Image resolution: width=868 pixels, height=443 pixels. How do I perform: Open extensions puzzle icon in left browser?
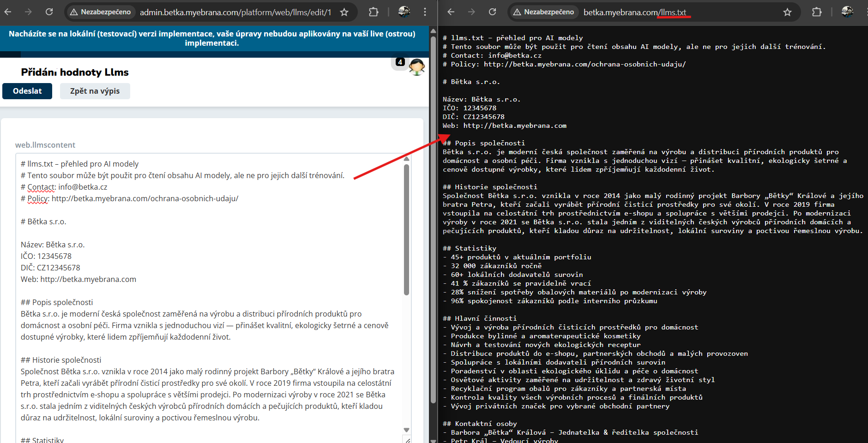coord(374,12)
